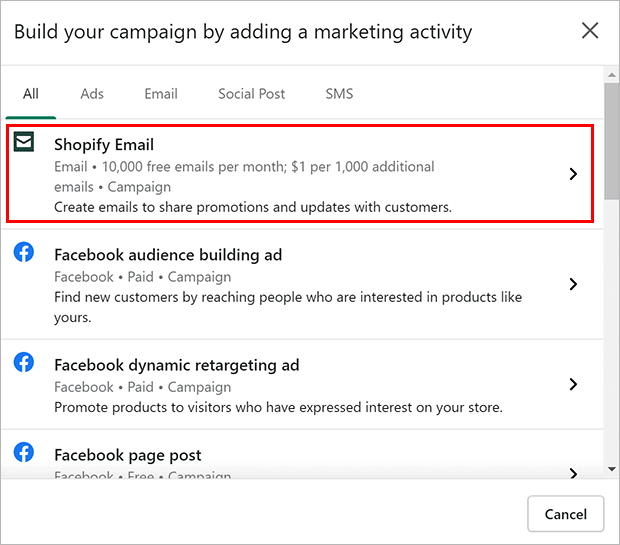Click the Cancel button
Screen dimensions: 620x545
[x=565, y=514]
